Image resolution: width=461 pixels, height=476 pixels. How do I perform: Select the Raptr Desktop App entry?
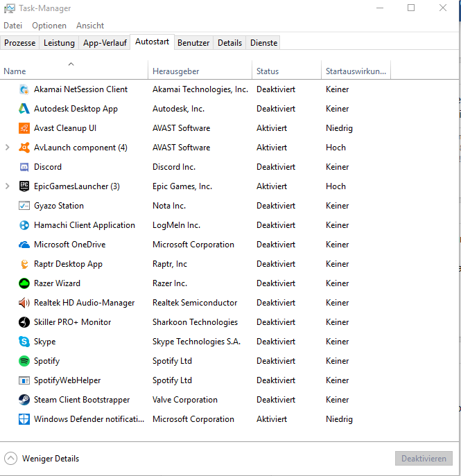tap(68, 264)
